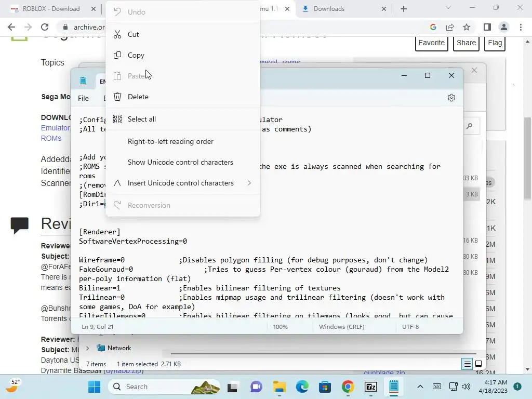Close the ROBLOX - Download tab
This screenshot has height=399, width=532.
coord(94,9)
